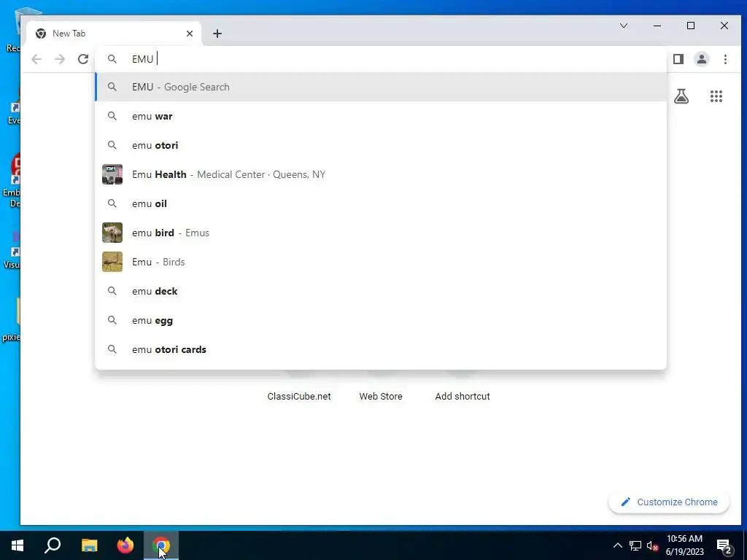Open the Search Labs flask icon
747x560 pixels.
click(x=681, y=96)
